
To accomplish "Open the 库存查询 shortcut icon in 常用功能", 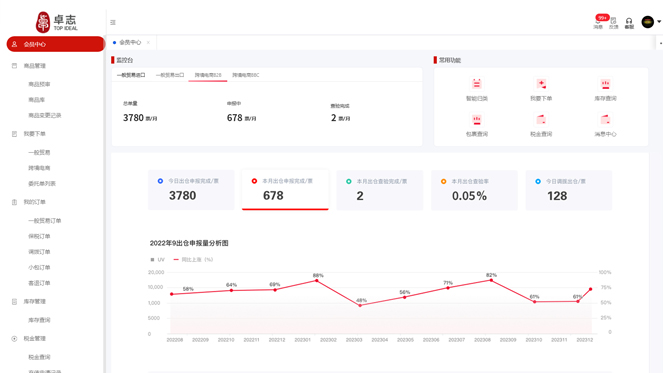I will click(x=605, y=84).
